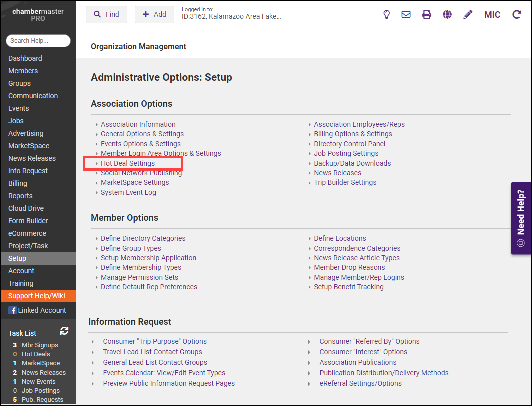
Task: Open Backup/Data Downloads link
Action: 352,163
